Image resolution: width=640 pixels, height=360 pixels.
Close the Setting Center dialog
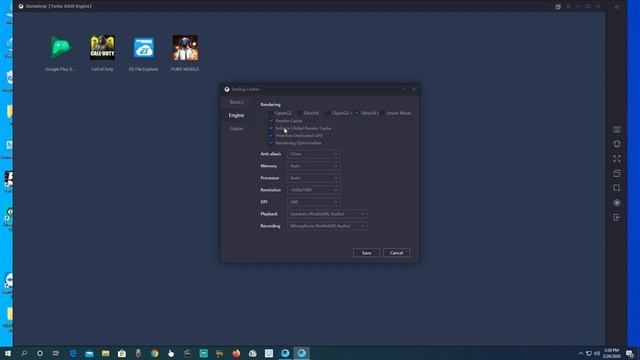[414, 89]
